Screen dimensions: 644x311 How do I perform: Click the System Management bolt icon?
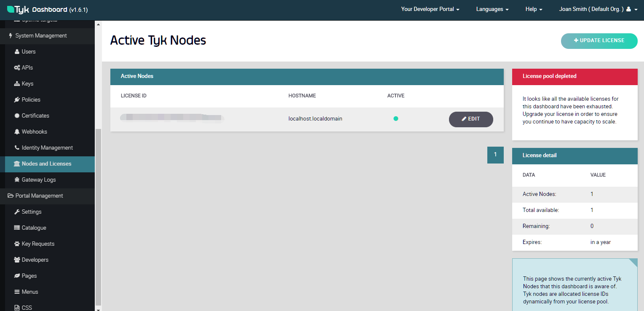[x=11, y=36]
